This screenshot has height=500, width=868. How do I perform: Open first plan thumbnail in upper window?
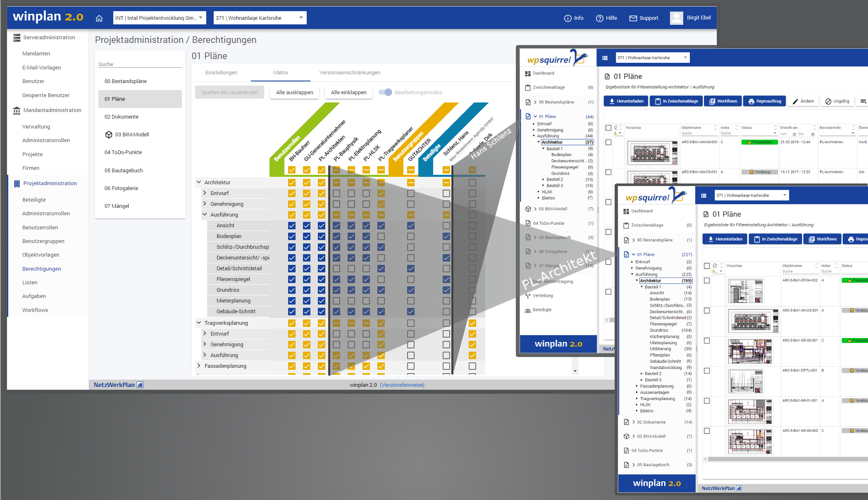coord(652,153)
